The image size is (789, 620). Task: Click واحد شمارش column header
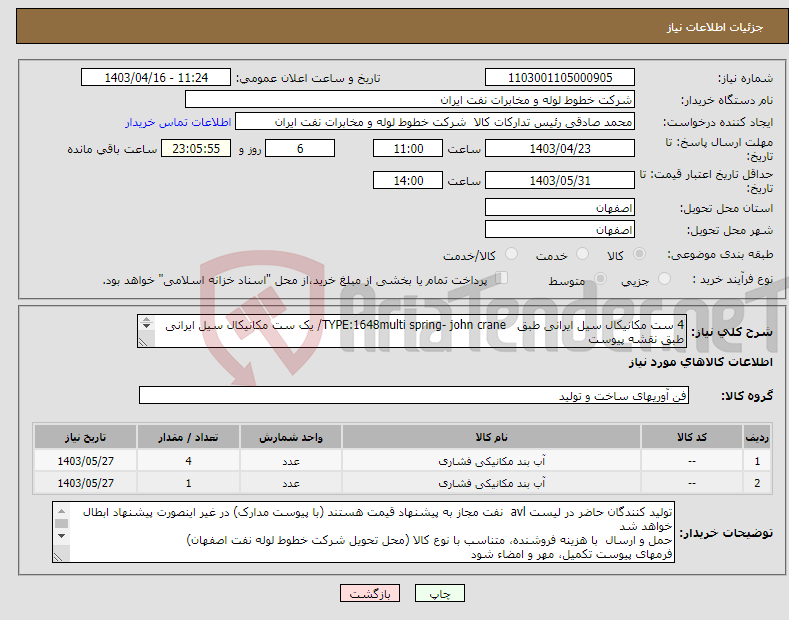291,437
